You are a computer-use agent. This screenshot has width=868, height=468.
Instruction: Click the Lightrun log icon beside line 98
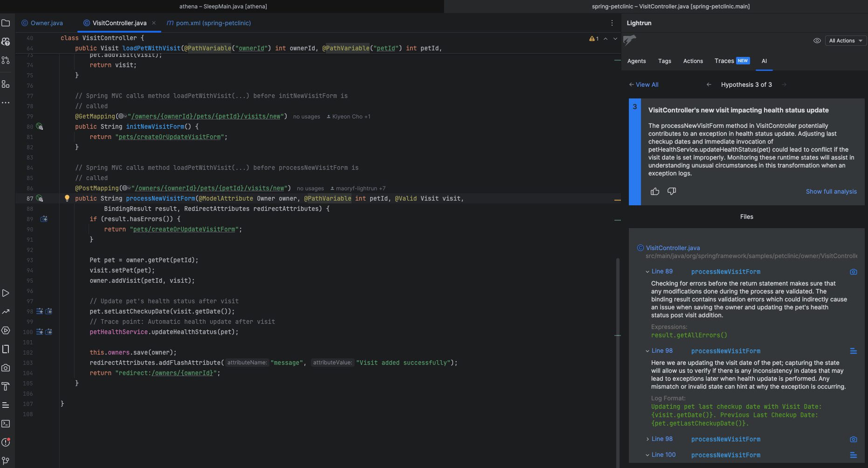(x=39, y=311)
